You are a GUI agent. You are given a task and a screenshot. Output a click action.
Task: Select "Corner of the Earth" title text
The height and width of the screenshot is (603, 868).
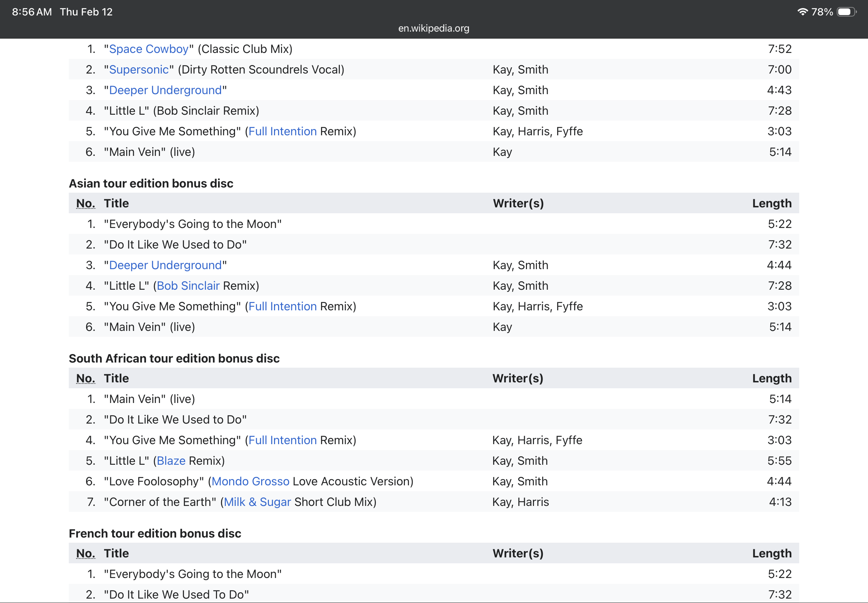[x=160, y=502]
